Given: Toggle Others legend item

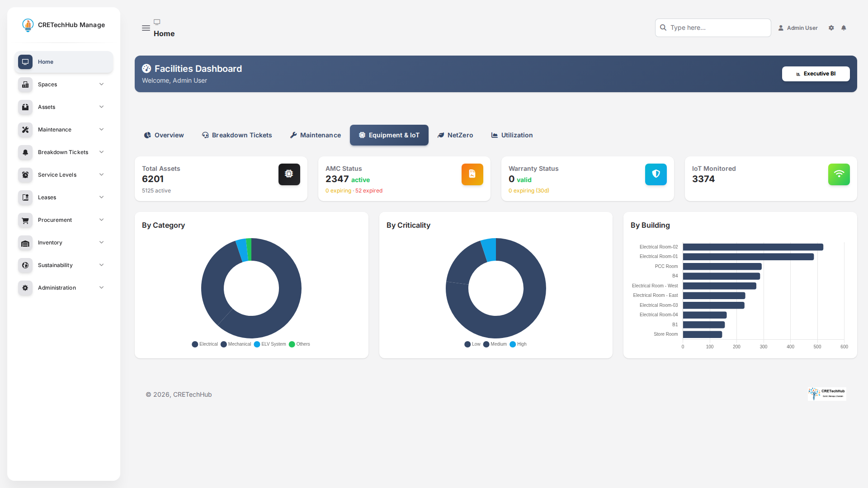Looking at the screenshot, I should point(299,344).
